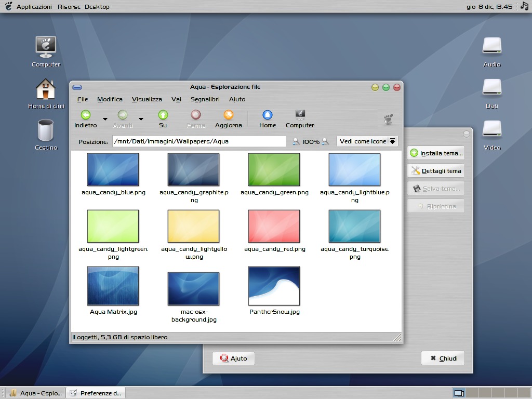Open the Vai menu
The width and height of the screenshot is (532, 399).
click(x=176, y=99)
